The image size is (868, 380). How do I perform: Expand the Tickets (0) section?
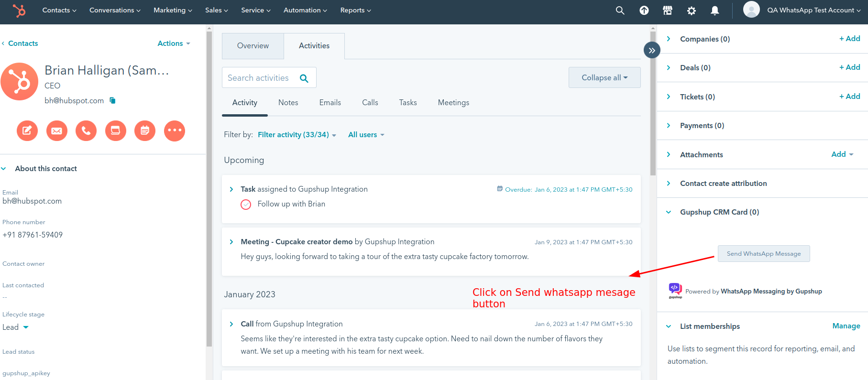(669, 97)
